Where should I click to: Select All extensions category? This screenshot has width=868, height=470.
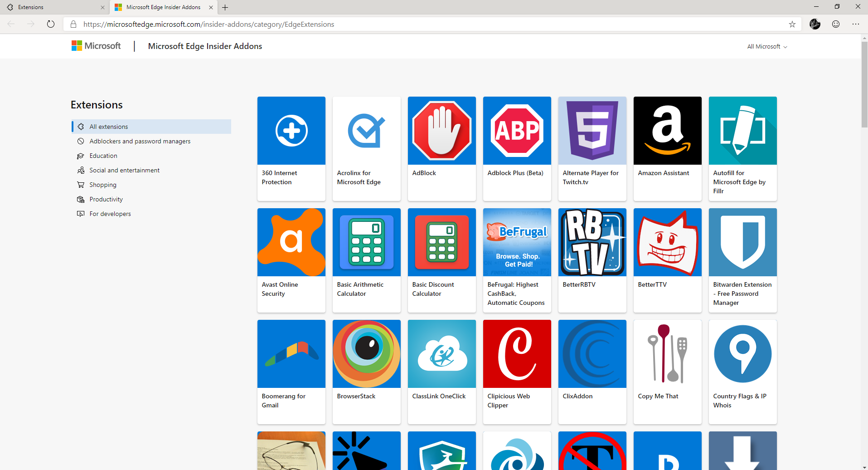coord(151,127)
